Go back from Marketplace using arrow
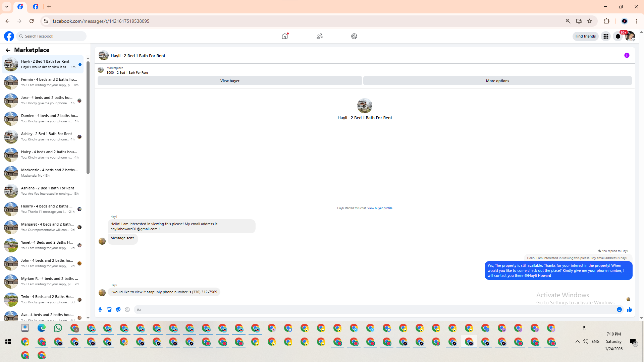644x362 pixels. [x=8, y=50]
